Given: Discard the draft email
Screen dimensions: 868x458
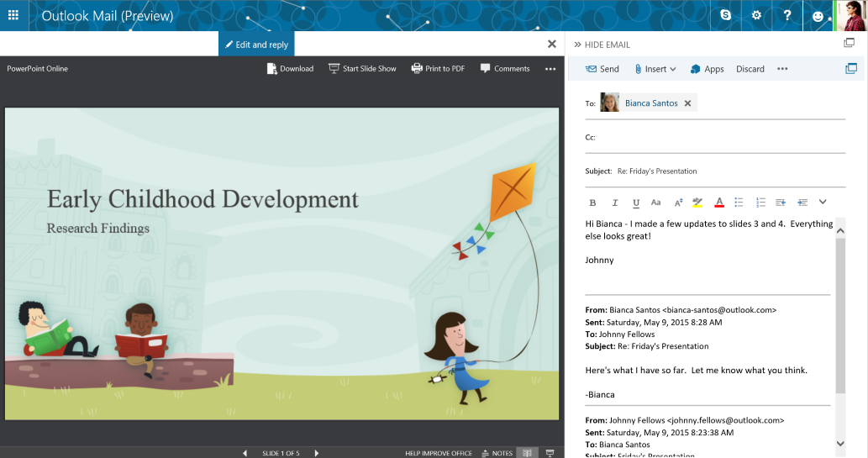Looking at the screenshot, I should pos(750,69).
